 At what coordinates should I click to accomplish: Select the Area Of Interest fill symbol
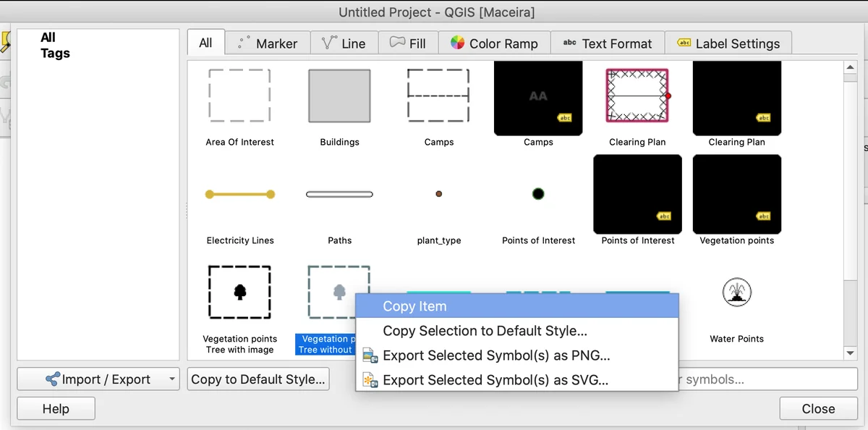tap(239, 96)
